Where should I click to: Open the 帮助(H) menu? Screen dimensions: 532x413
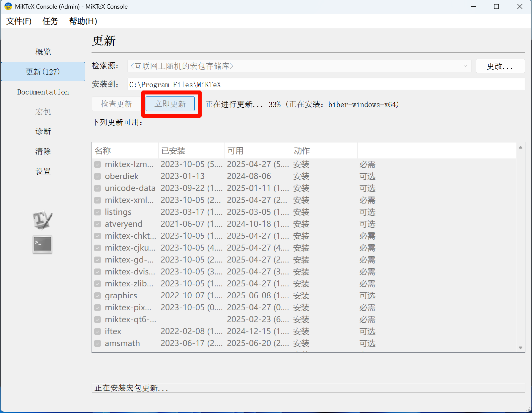[x=83, y=21]
